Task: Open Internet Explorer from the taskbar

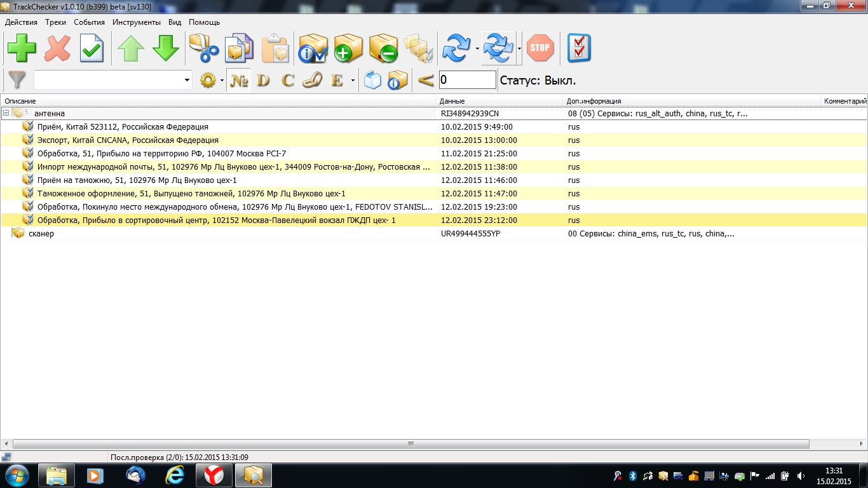Action: (174, 475)
